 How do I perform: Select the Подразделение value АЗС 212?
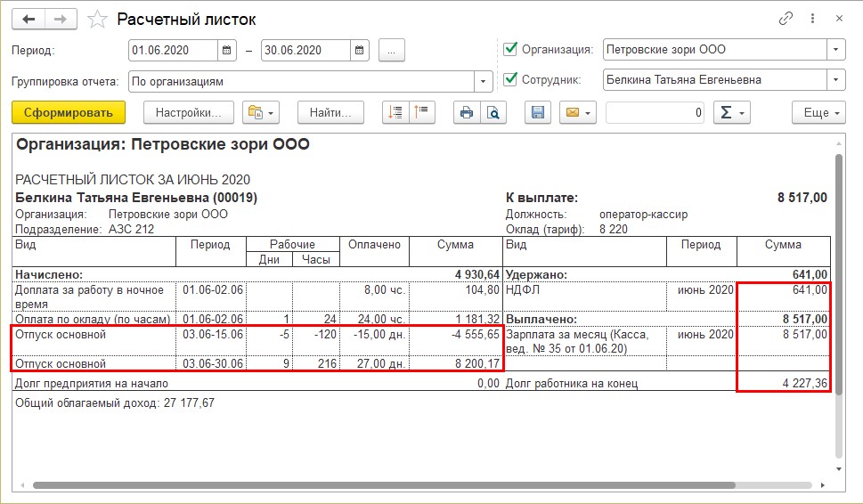click(131, 229)
